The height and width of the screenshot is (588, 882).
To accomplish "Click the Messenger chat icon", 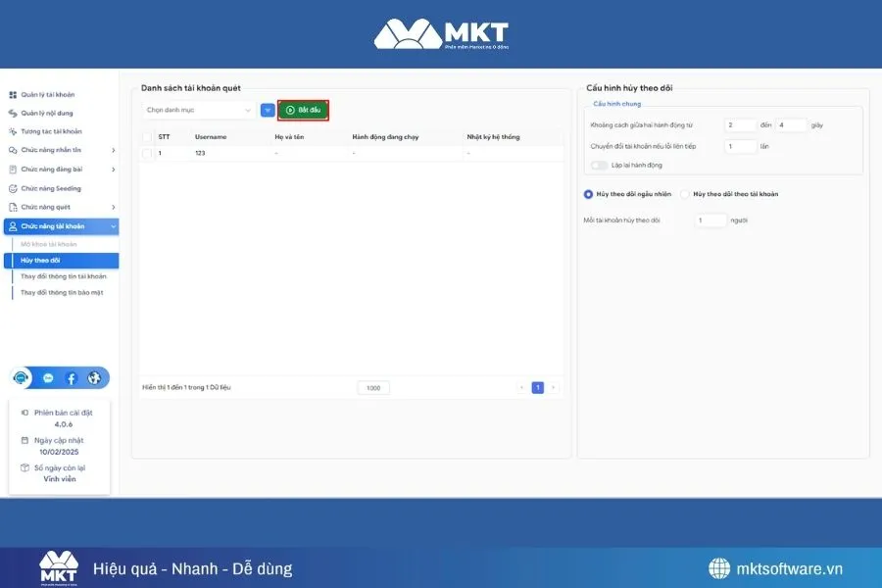I will click(x=48, y=378).
